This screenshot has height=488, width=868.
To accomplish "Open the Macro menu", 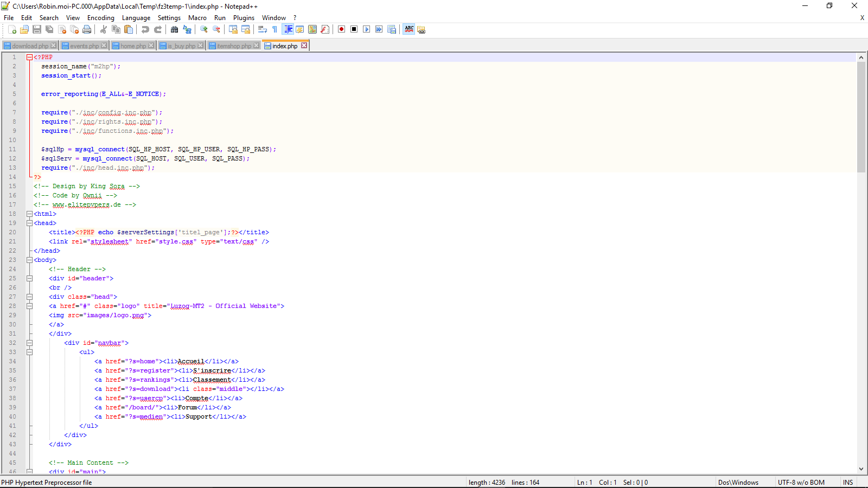I will coord(197,18).
